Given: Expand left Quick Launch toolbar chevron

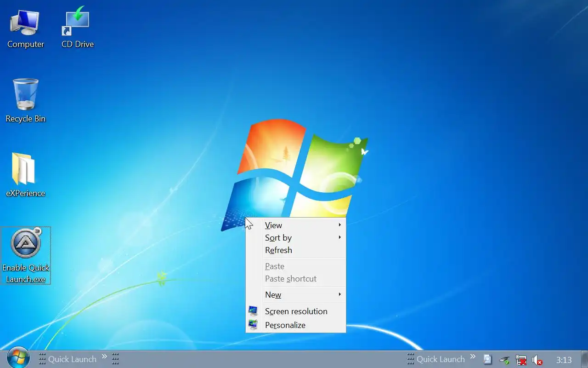Looking at the screenshot, I should point(104,356).
